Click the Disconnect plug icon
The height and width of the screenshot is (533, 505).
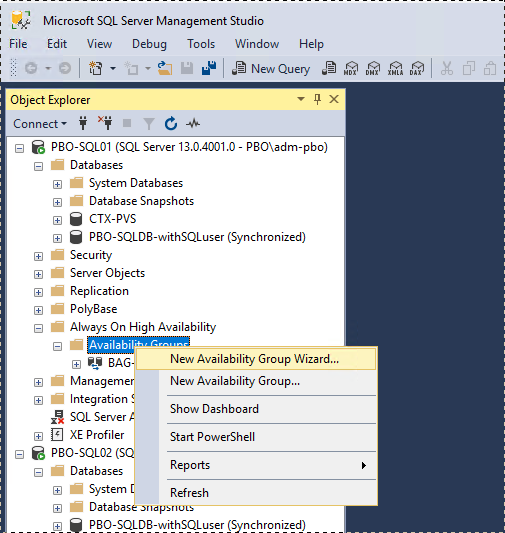[105, 123]
